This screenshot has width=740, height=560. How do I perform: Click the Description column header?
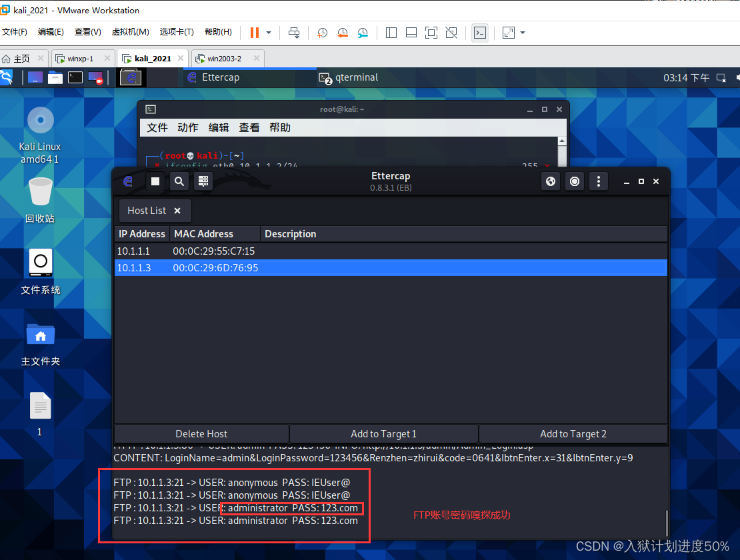463,234
